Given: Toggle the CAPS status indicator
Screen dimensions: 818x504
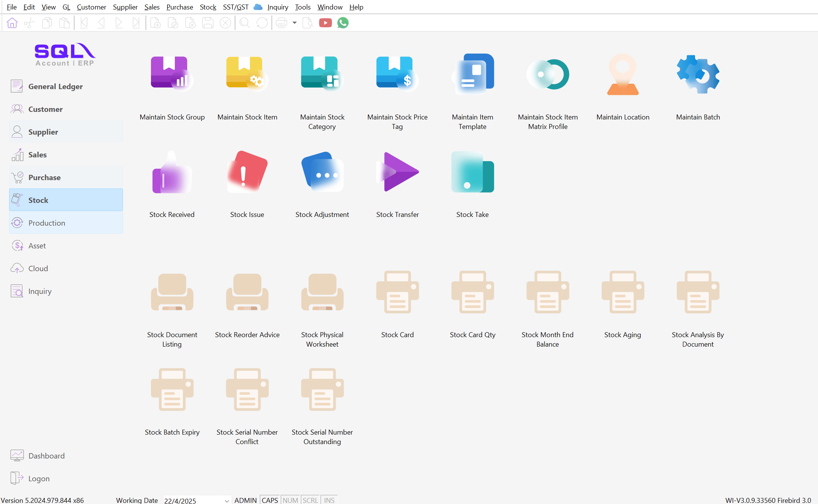Looking at the screenshot, I should point(270,500).
